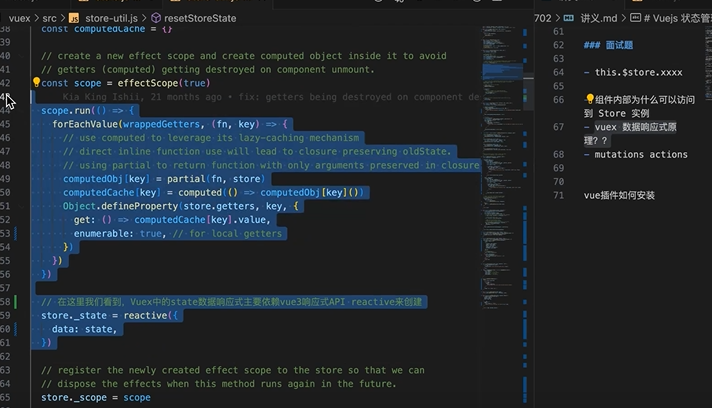Click comment '// using partial to return function'
This screenshot has width=712, height=408.
point(271,165)
